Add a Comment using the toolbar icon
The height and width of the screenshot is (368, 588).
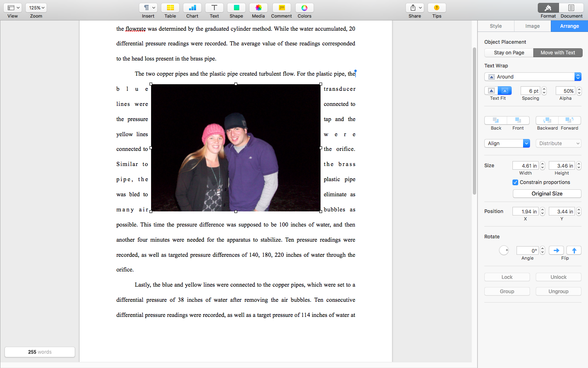(x=282, y=8)
